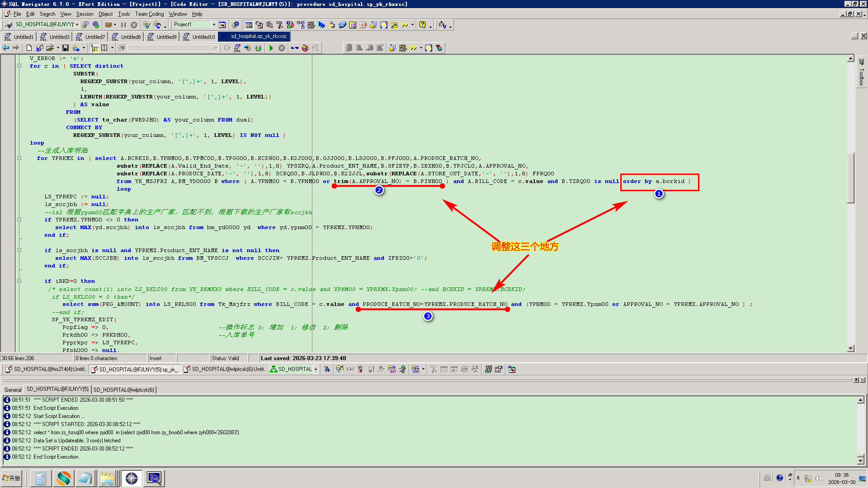This screenshot has height=488, width=868.
Task: Click the Windows Start button
Action: point(12,478)
